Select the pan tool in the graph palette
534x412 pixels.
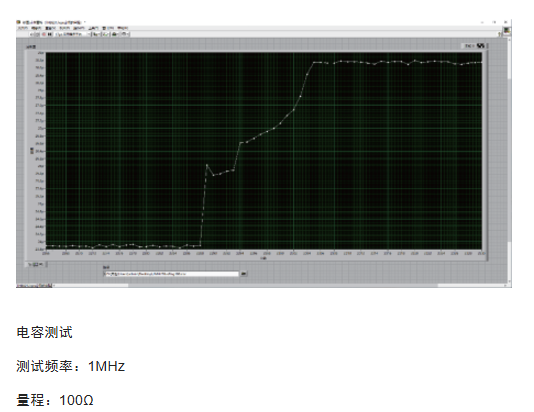pos(41,265)
